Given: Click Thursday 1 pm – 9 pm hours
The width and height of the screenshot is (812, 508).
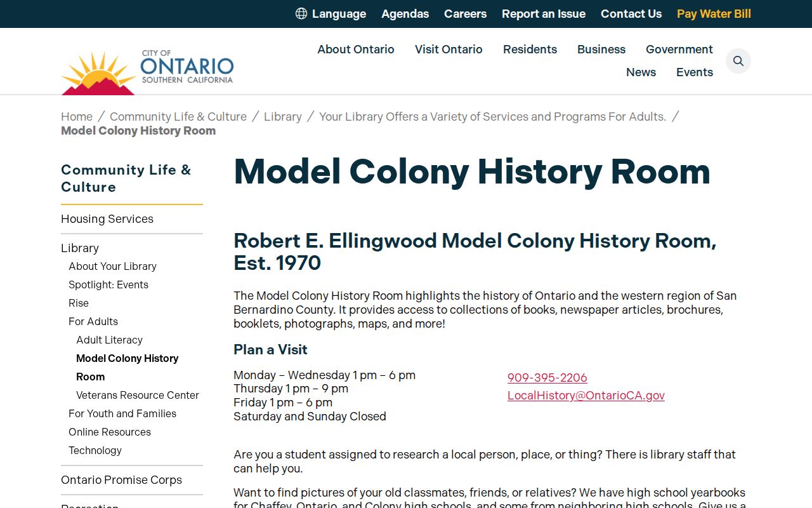Looking at the screenshot, I should [x=291, y=389].
